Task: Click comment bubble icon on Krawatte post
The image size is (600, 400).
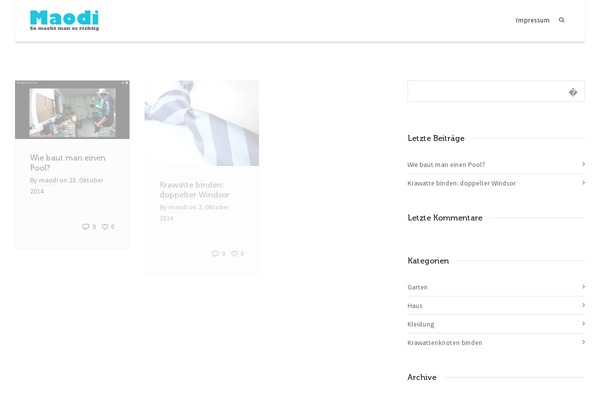Action: [215, 253]
